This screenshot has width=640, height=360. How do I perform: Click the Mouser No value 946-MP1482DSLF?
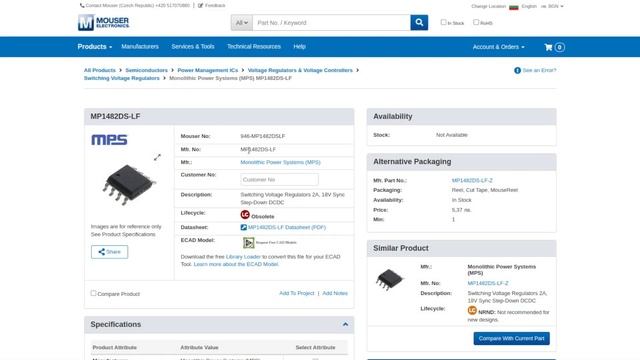pyautogui.click(x=262, y=136)
